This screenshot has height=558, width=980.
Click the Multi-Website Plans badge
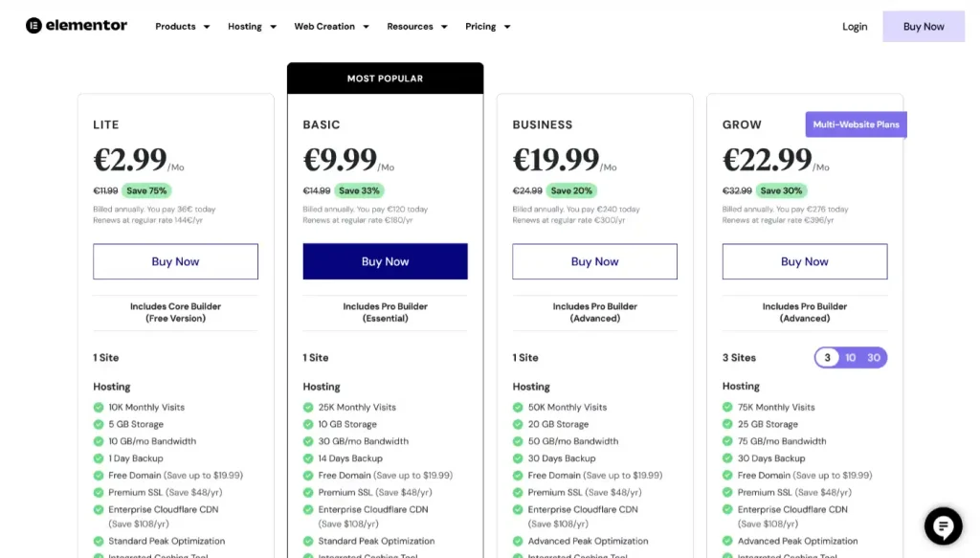pos(857,124)
